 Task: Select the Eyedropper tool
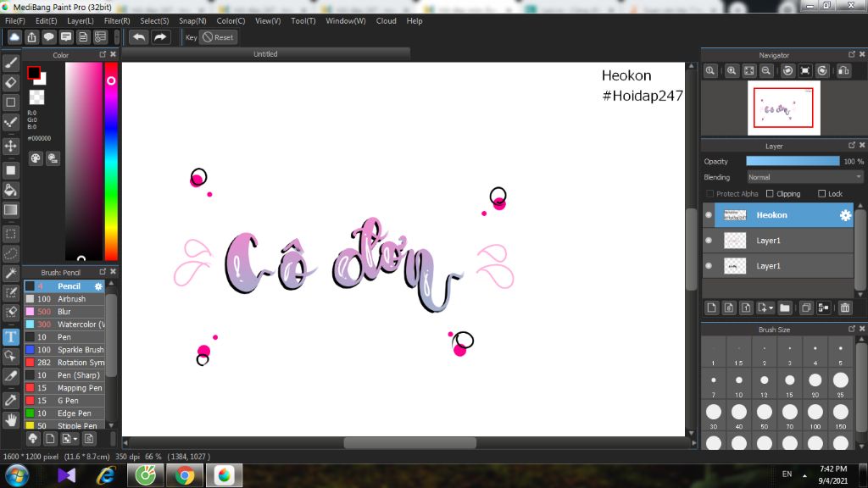pyautogui.click(x=10, y=400)
